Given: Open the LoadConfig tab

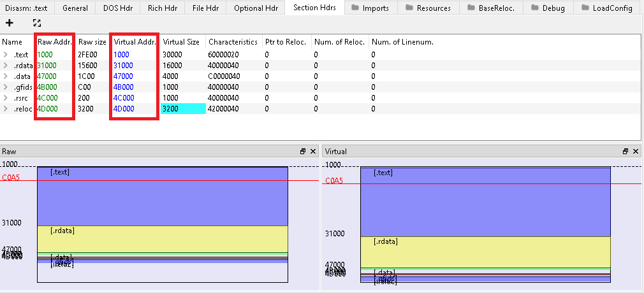Looking at the screenshot, I should pos(608,8).
